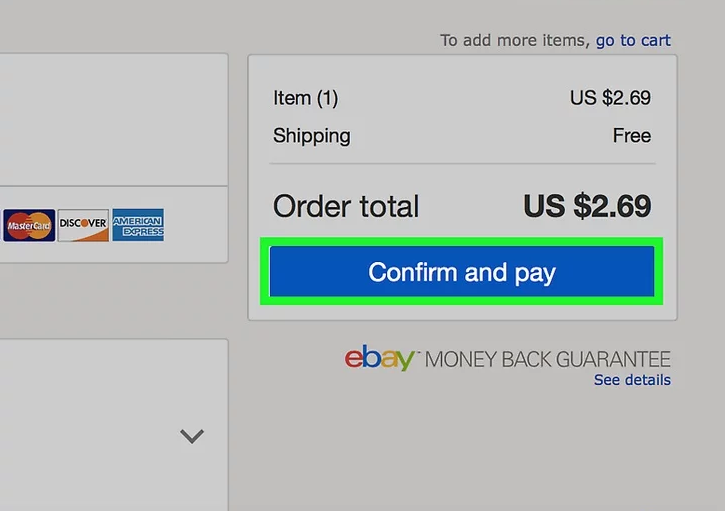Click the Shipping label
Image resolution: width=725 pixels, height=511 pixels.
point(312,136)
